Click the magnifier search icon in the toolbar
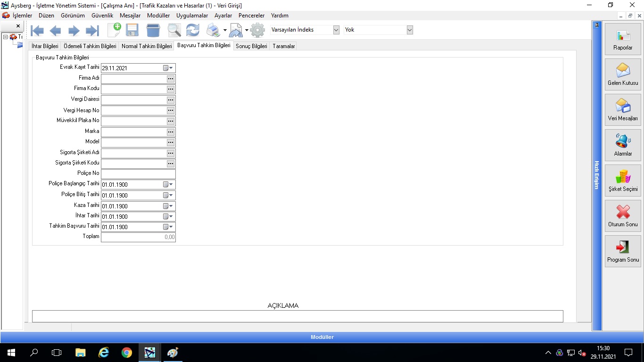 (x=174, y=31)
